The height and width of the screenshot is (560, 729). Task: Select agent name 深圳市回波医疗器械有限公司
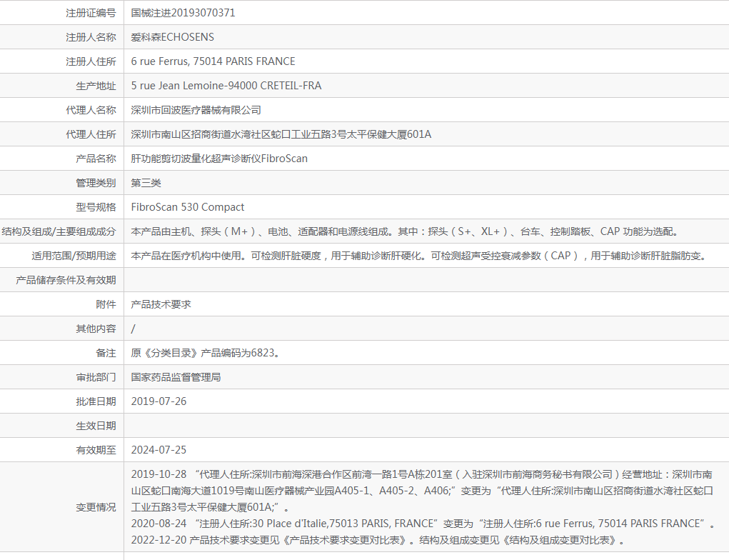point(196,110)
